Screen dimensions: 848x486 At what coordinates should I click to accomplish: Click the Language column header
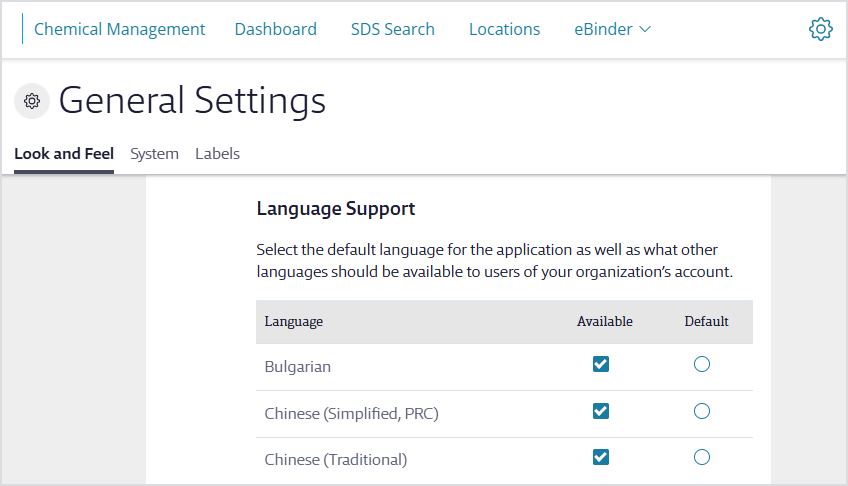tap(294, 322)
